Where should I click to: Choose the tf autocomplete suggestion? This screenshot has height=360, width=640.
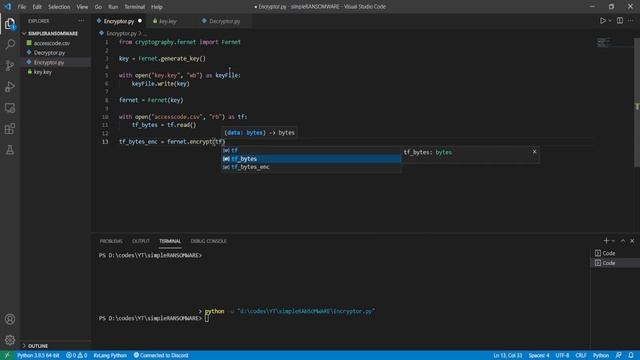coord(311,150)
